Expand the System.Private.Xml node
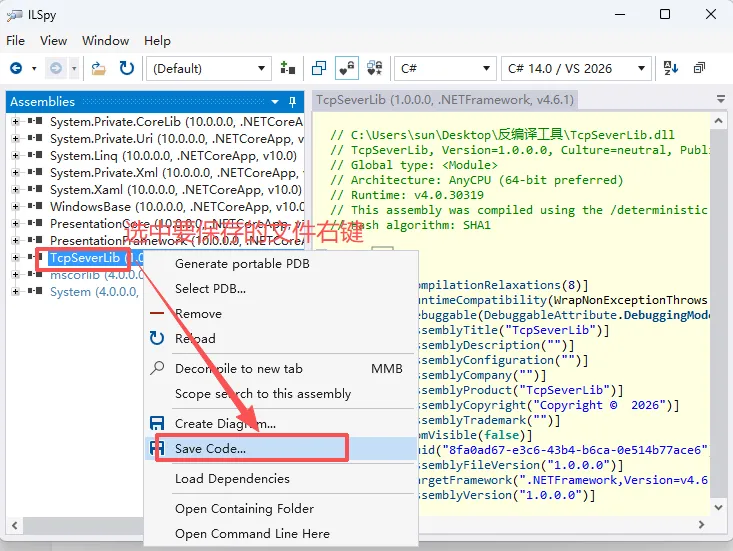This screenshot has width=733, height=551. (x=15, y=172)
